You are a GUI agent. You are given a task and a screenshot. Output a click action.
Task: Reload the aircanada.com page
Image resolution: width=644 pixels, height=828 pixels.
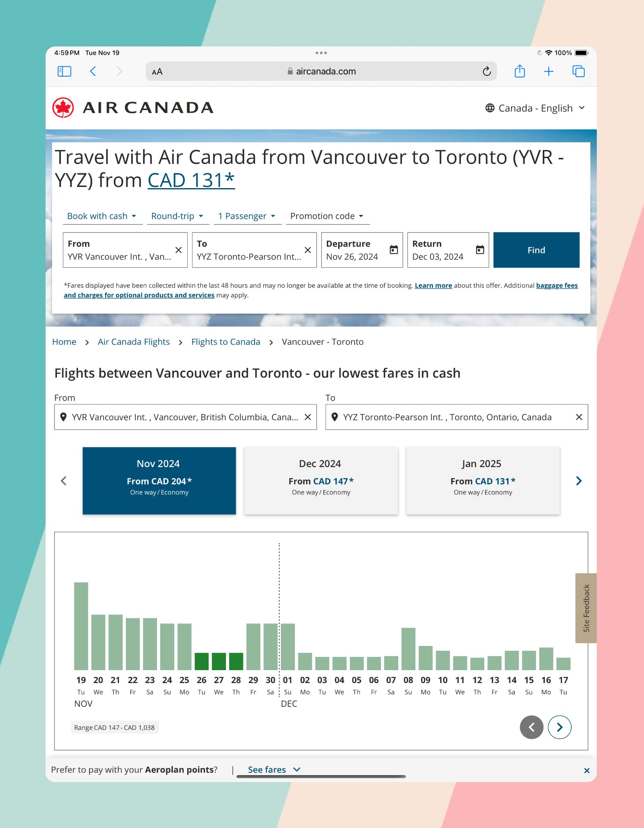click(487, 71)
